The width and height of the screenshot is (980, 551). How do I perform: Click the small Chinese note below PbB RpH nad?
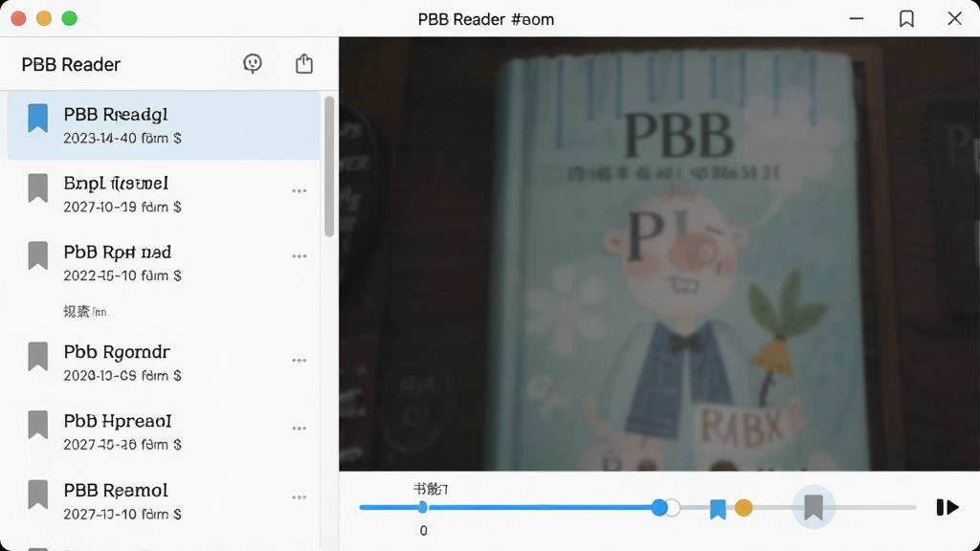click(88, 311)
